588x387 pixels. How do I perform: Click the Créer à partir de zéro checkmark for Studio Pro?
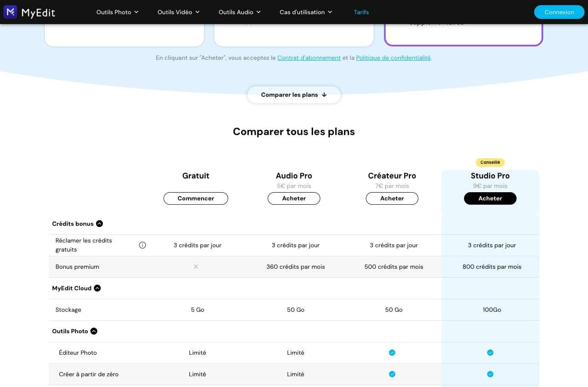click(490, 374)
